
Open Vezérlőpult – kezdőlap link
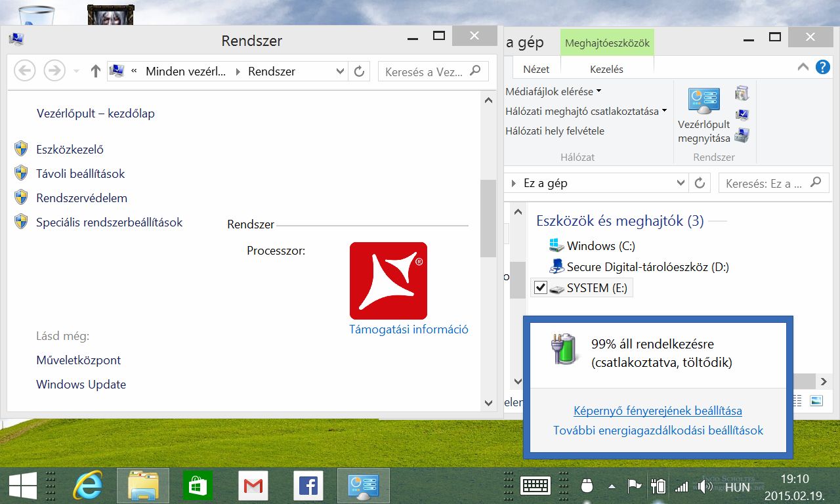[96, 114]
